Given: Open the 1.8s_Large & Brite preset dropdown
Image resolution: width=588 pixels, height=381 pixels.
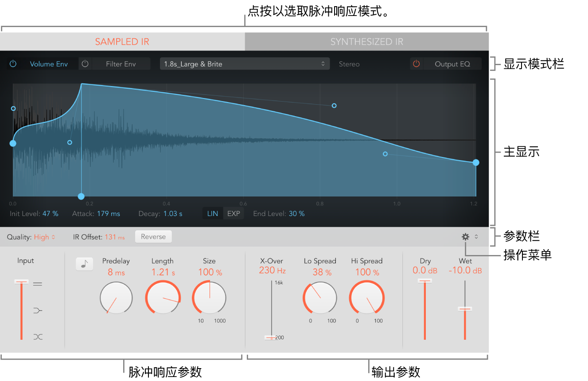Looking at the screenshot, I should [245, 63].
